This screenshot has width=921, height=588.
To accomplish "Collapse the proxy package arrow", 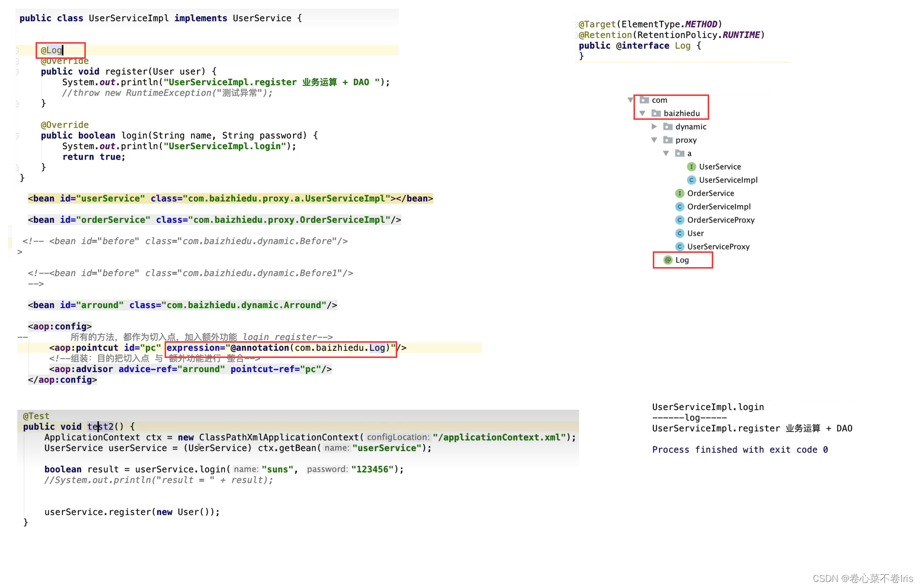I will click(x=654, y=140).
